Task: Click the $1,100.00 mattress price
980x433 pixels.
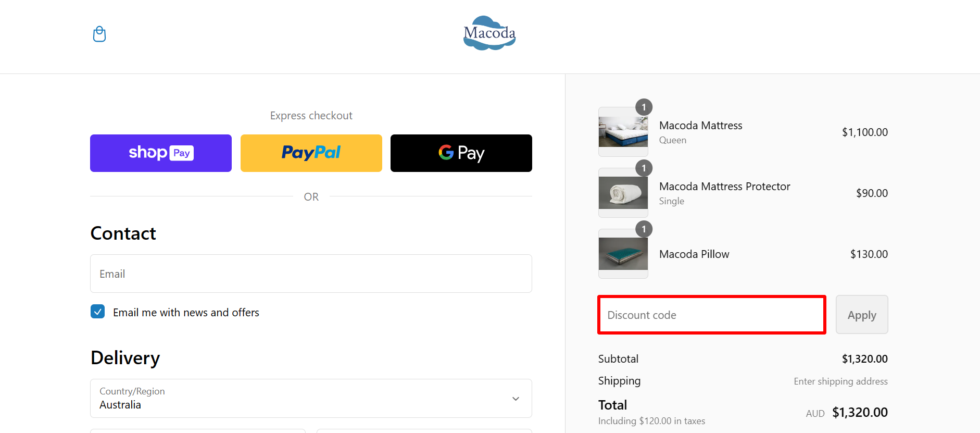Action: (x=865, y=132)
